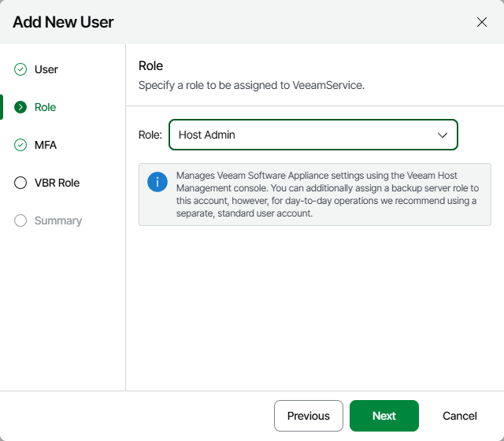Screen dimensions: 504x441
Task: Go to the User wizard step
Action: 46,69
